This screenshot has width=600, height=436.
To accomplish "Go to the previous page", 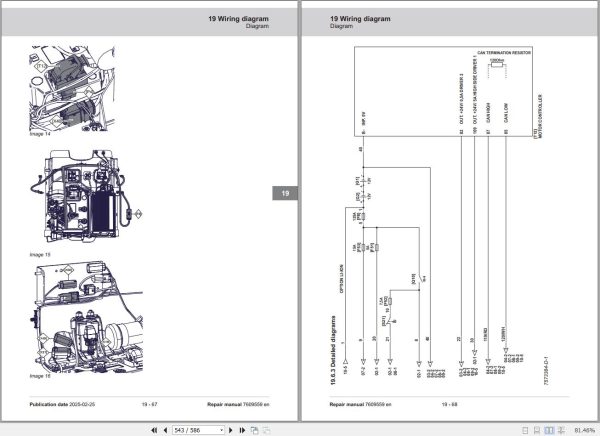I will [165, 430].
